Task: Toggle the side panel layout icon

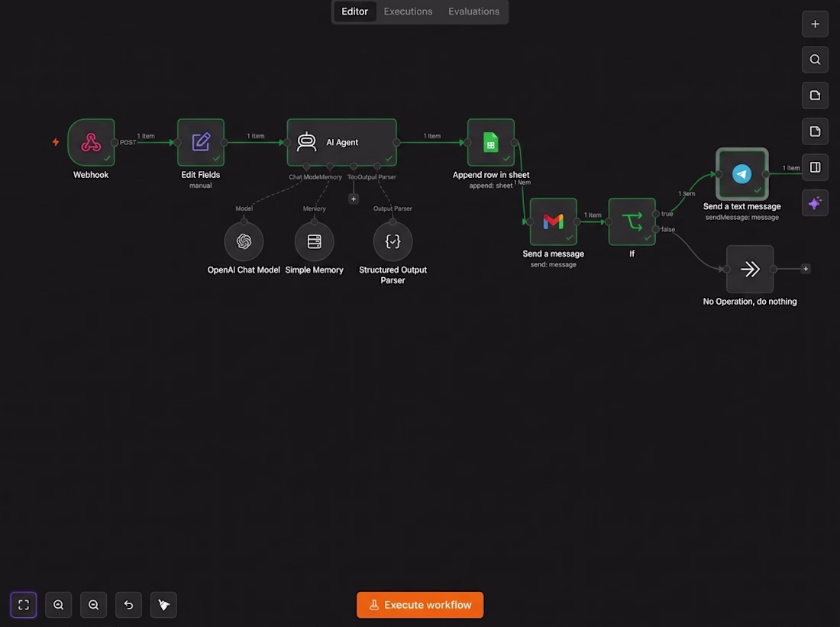Action: coord(815,167)
